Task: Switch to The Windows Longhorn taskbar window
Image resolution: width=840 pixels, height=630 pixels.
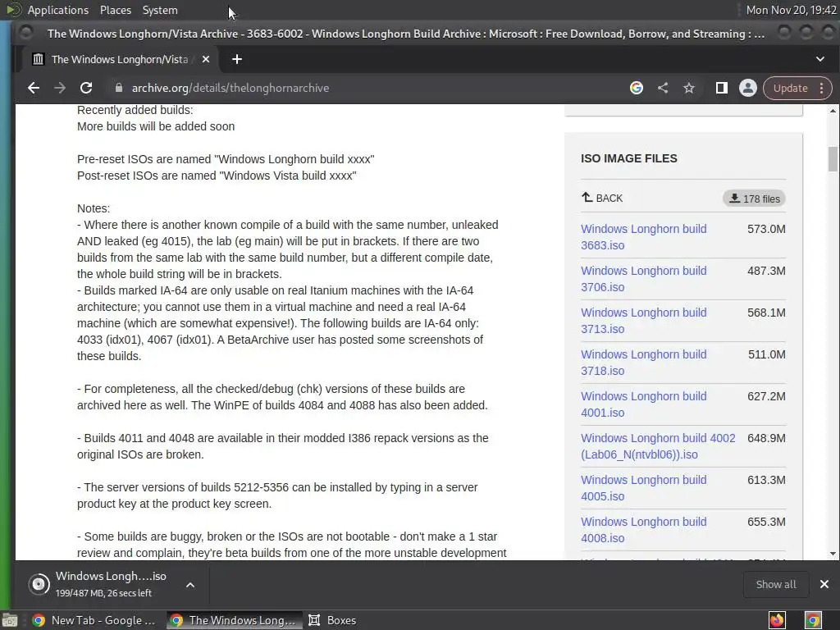Action: (x=234, y=620)
